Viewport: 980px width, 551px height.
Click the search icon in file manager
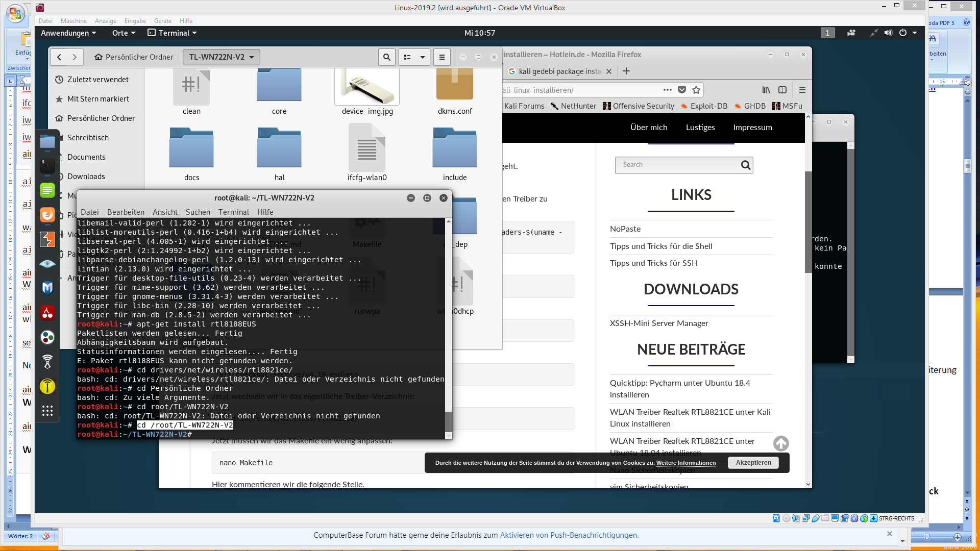[386, 57]
